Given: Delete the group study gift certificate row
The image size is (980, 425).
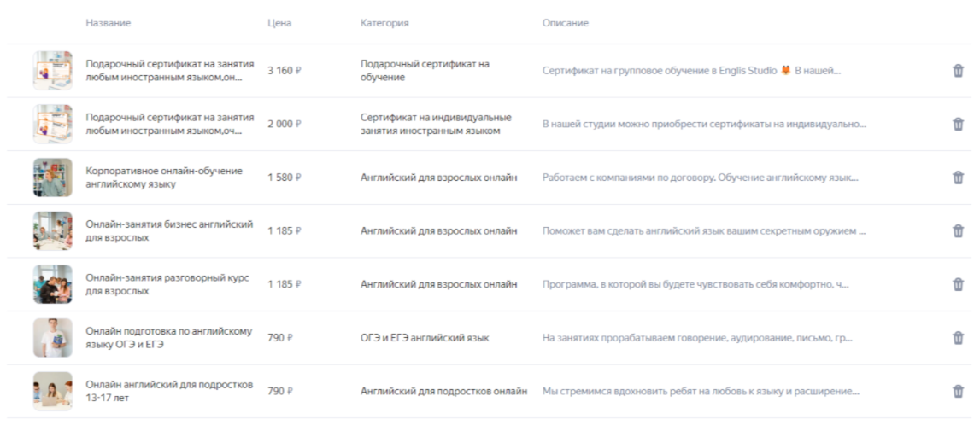Looking at the screenshot, I should click(958, 71).
